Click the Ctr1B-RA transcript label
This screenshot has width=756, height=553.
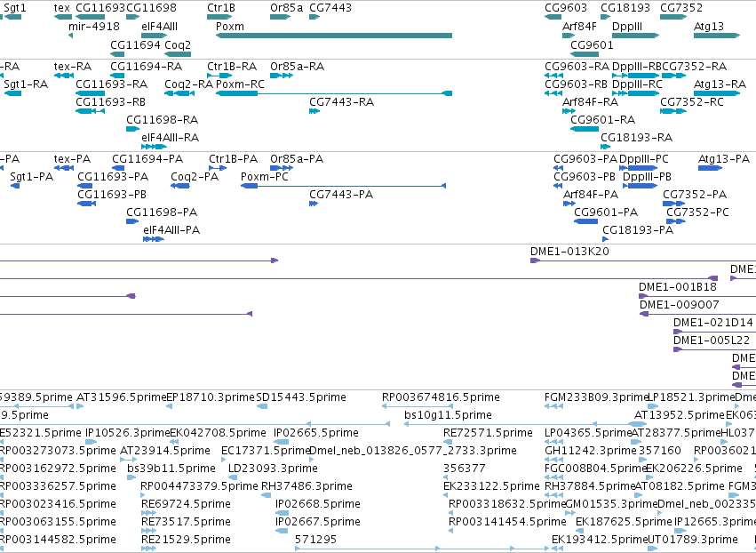tap(232, 67)
